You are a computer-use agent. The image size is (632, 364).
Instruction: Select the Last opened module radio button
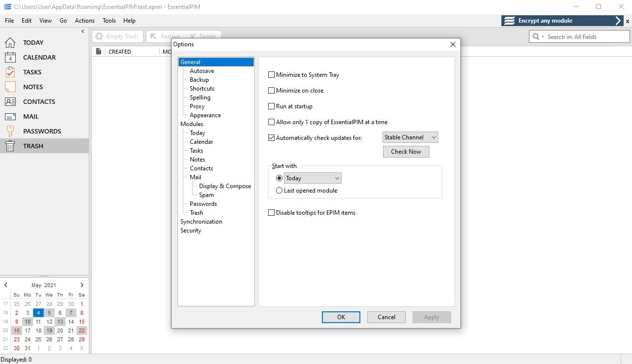pos(280,191)
